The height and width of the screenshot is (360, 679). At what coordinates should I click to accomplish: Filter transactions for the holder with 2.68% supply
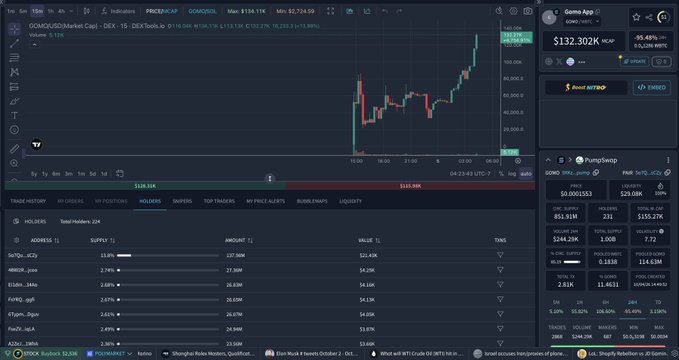pos(500,285)
